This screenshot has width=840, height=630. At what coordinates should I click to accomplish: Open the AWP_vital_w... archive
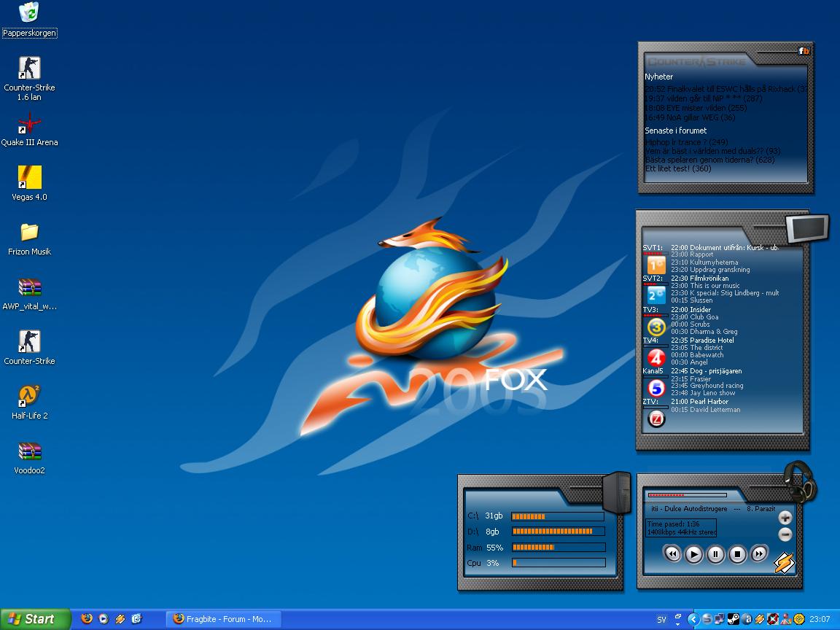(29, 294)
